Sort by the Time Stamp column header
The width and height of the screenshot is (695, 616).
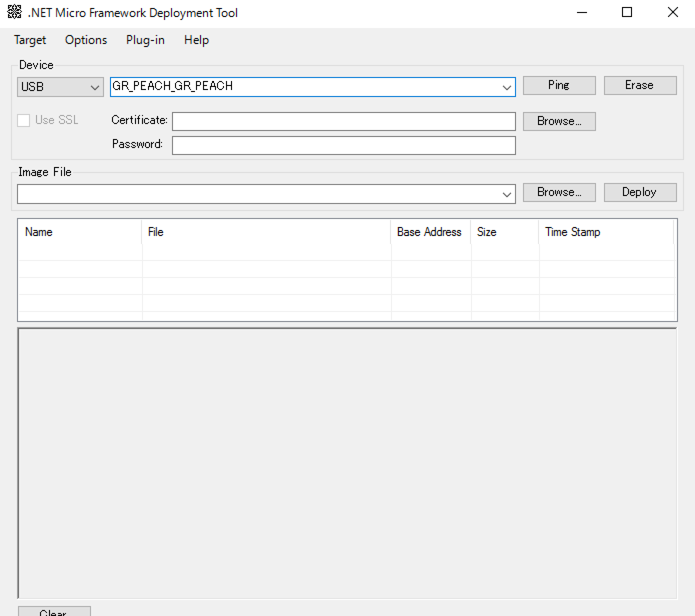click(x=606, y=232)
